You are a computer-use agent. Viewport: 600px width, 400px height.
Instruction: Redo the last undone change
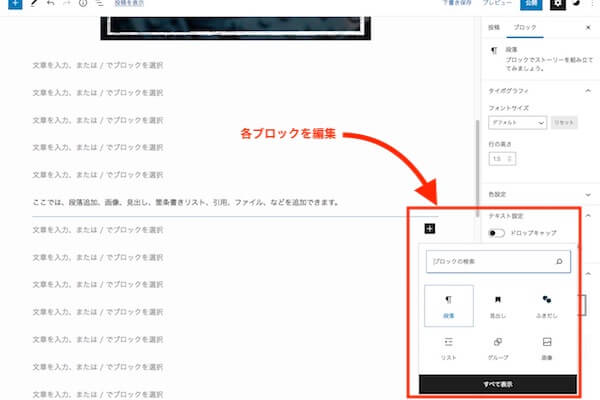click(67, 3)
